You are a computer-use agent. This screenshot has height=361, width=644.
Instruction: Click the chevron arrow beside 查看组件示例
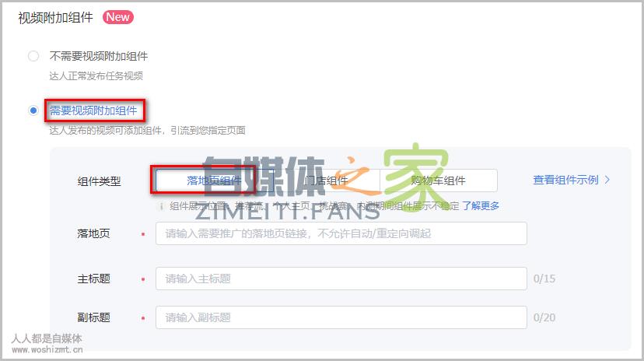pos(607,180)
